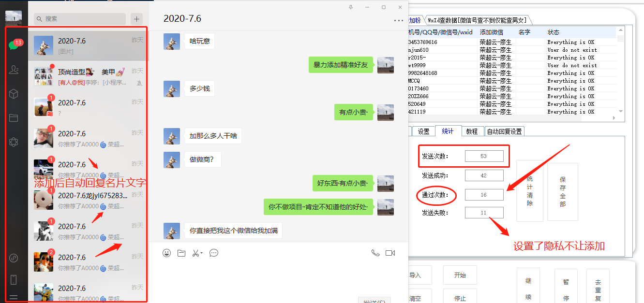Start a voice call with phone icon
The width and height of the screenshot is (644, 303).
pyautogui.click(x=375, y=253)
